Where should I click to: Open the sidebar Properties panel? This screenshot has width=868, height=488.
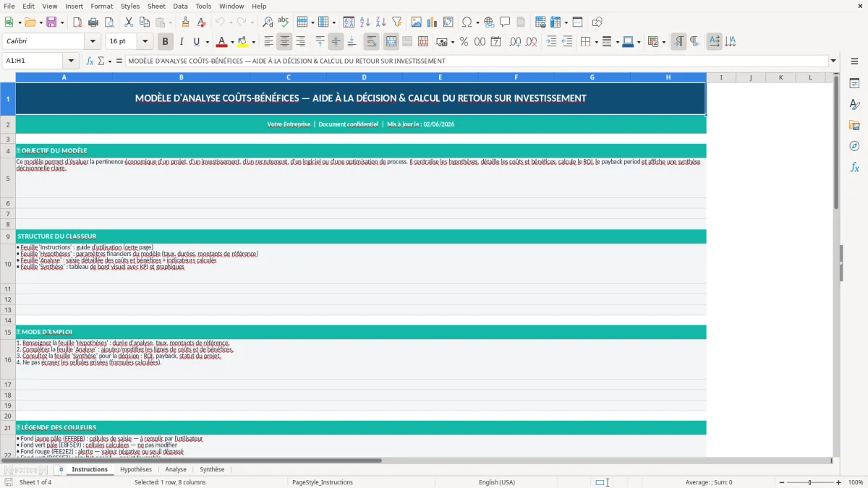click(x=854, y=84)
